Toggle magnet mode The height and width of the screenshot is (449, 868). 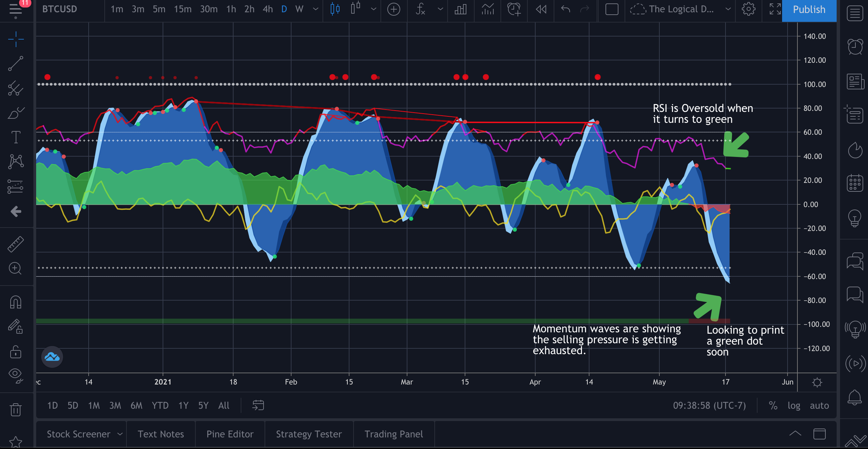pyautogui.click(x=16, y=302)
